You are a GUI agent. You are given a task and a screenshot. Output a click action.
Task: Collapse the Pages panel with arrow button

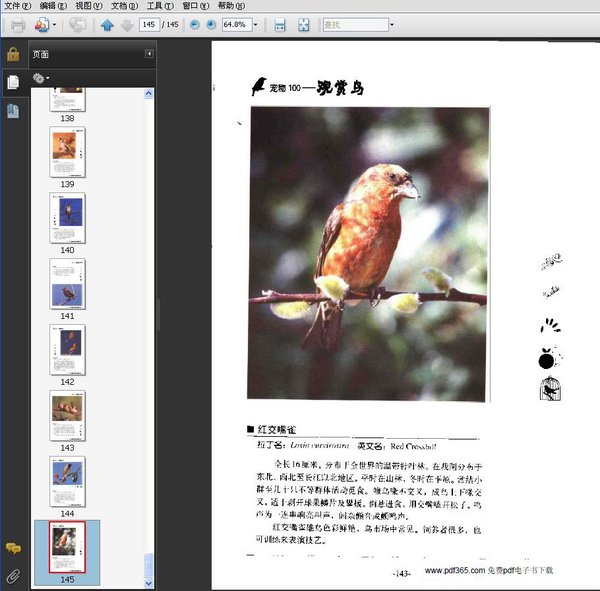(149, 54)
